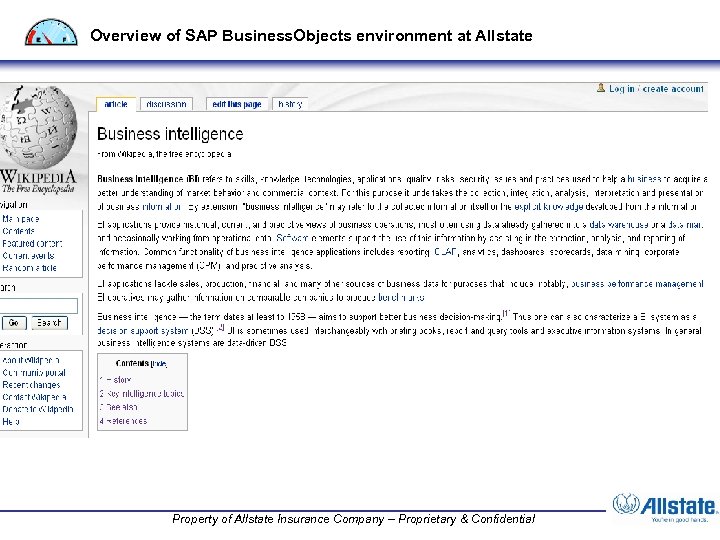Click the Business intelligence page heading
Screen dimensions: 720x540
point(170,134)
